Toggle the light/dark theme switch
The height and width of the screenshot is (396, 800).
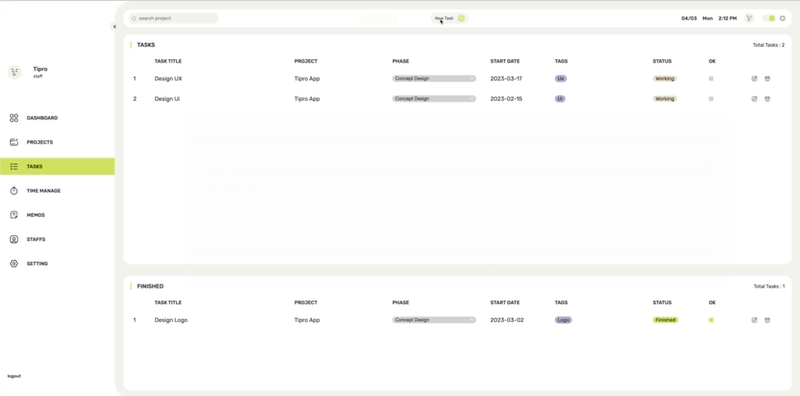(x=769, y=18)
